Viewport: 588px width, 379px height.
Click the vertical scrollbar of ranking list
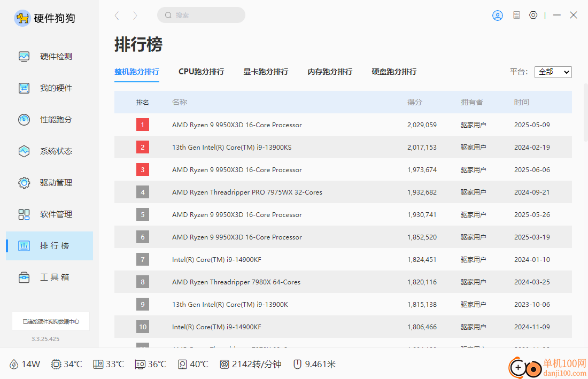pos(585,112)
